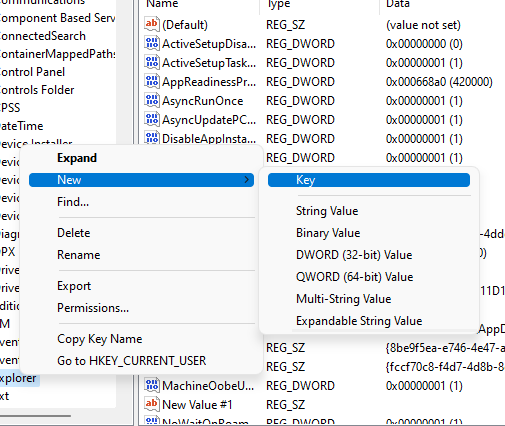Click the MachineOobeU... DWORD icon
This screenshot has width=505, height=426.
click(x=152, y=386)
